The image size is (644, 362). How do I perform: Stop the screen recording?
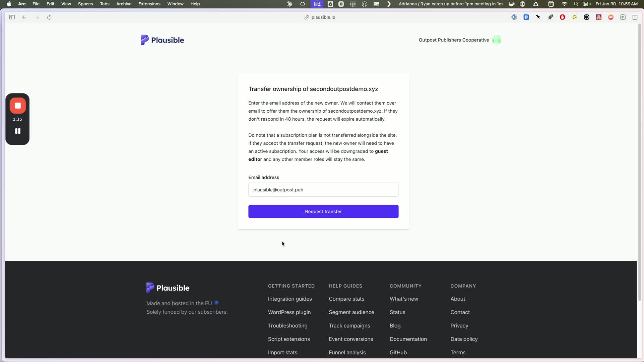click(18, 106)
